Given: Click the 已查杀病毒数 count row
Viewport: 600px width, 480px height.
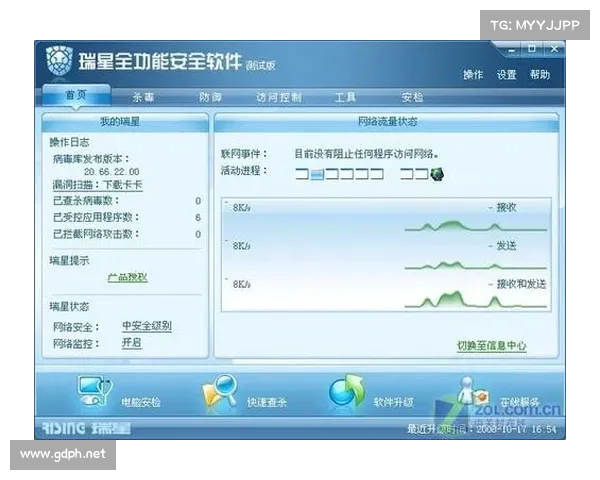Looking at the screenshot, I should [127, 201].
